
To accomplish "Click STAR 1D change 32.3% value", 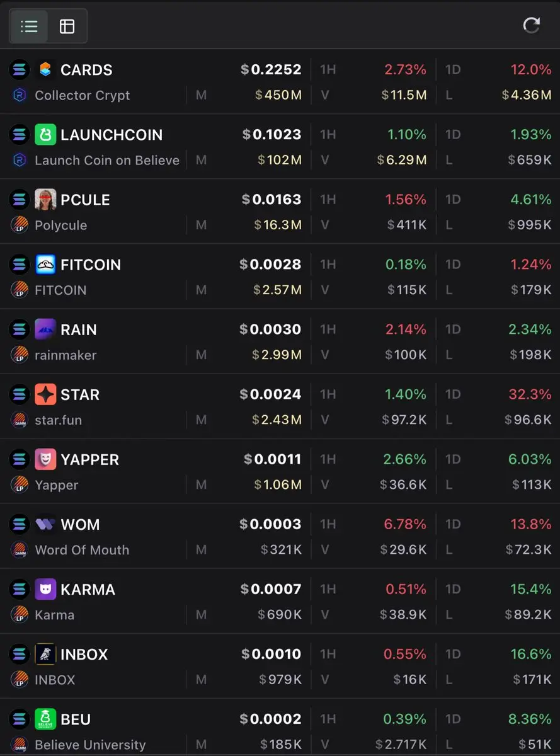I will pos(531,394).
